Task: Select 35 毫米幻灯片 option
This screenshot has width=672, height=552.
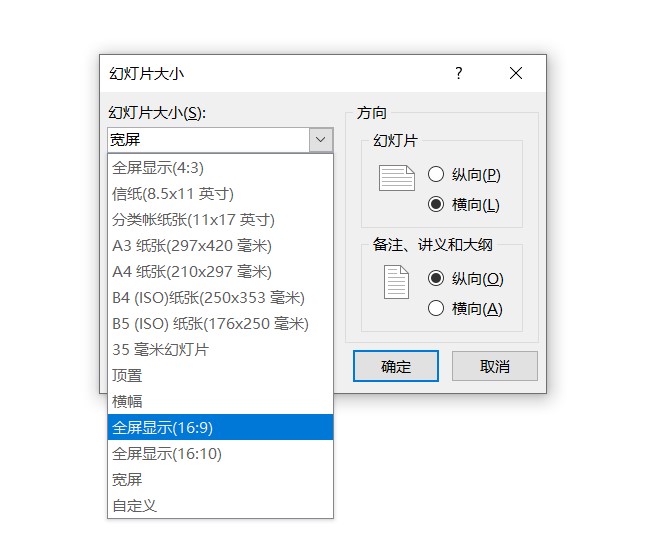Action: (220, 349)
